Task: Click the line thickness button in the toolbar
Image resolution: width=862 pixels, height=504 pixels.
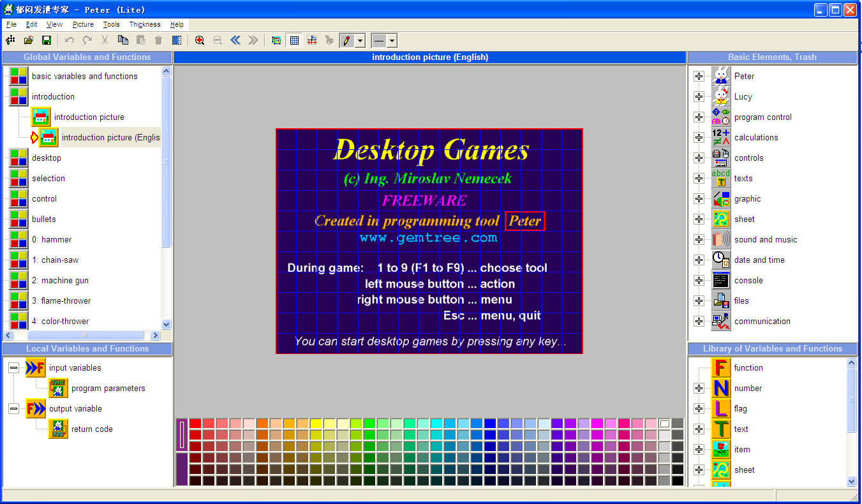Action: click(x=380, y=40)
